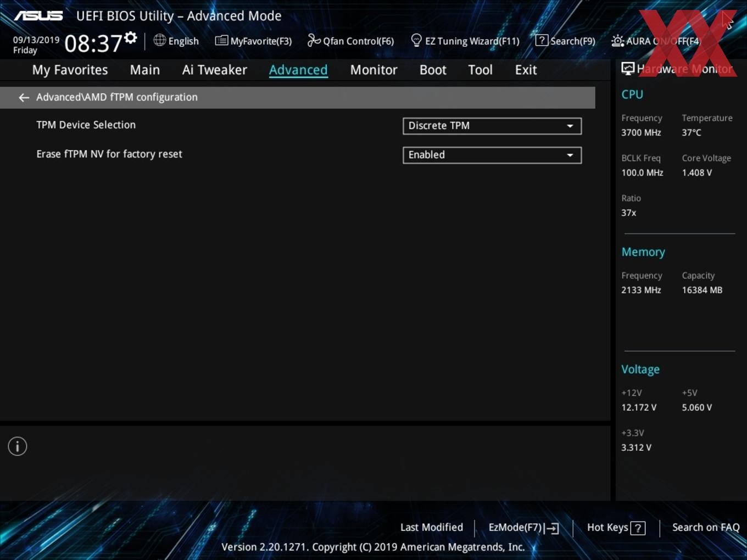The width and height of the screenshot is (747, 560).
Task: Click the Hot Keys question mark icon
Action: (638, 528)
